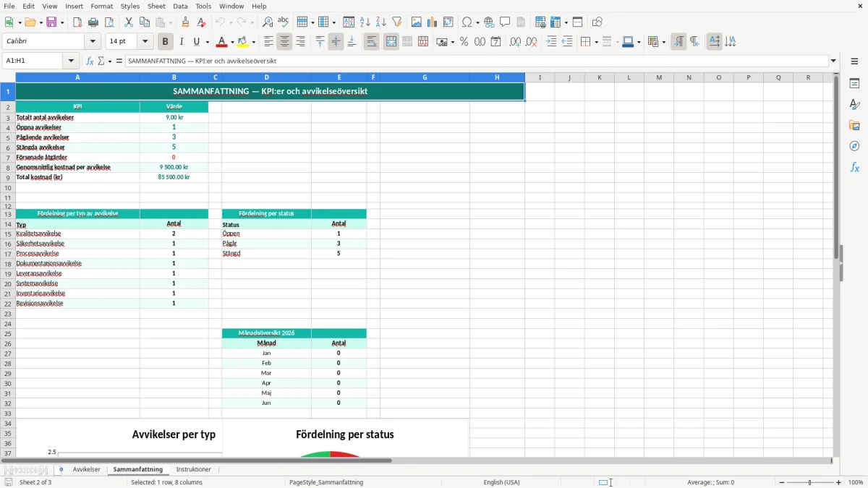The width and height of the screenshot is (868, 488).
Task: Open the font size dropdown
Action: (145, 42)
